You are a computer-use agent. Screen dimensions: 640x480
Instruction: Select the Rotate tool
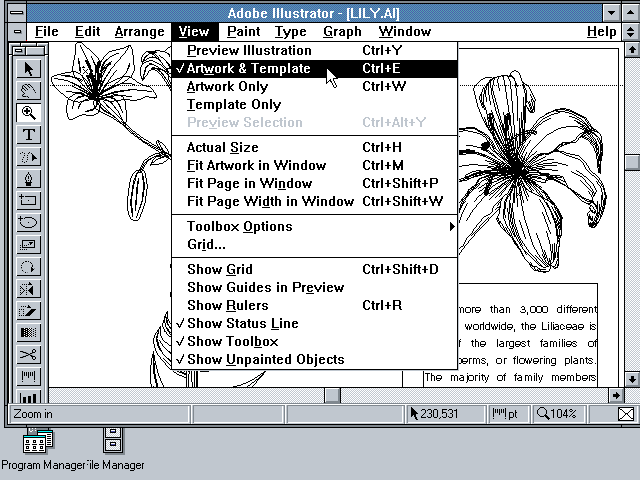pos(29,267)
